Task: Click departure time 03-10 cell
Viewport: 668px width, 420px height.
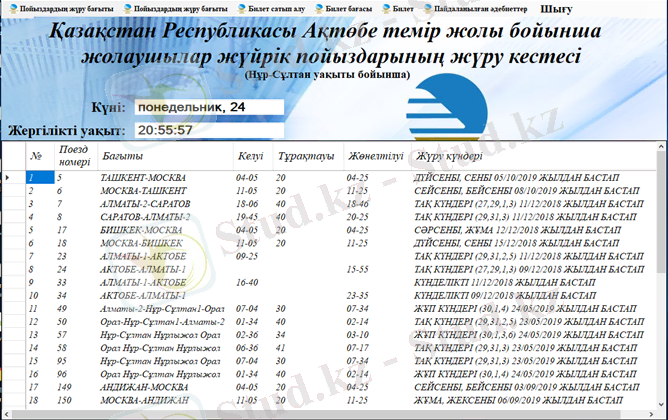Action: (x=377, y=335)
